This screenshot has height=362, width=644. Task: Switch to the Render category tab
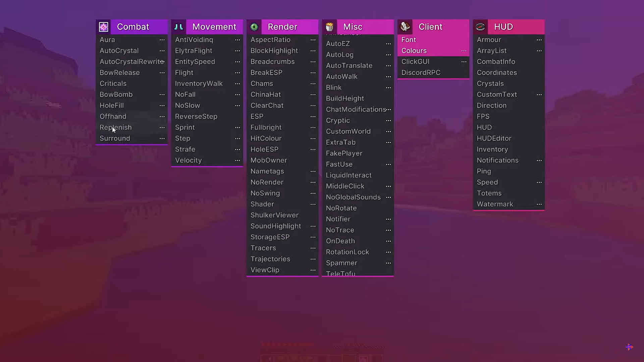pos(282,27)
